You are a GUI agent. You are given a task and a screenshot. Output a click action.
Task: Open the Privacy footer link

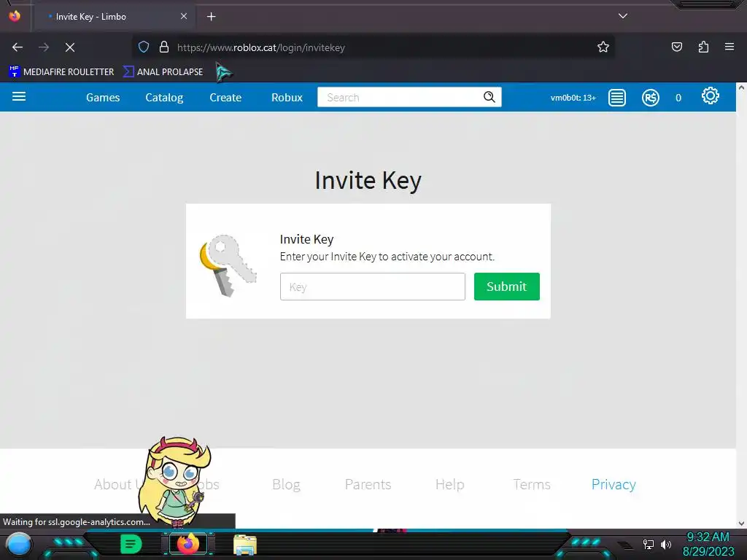614,484
